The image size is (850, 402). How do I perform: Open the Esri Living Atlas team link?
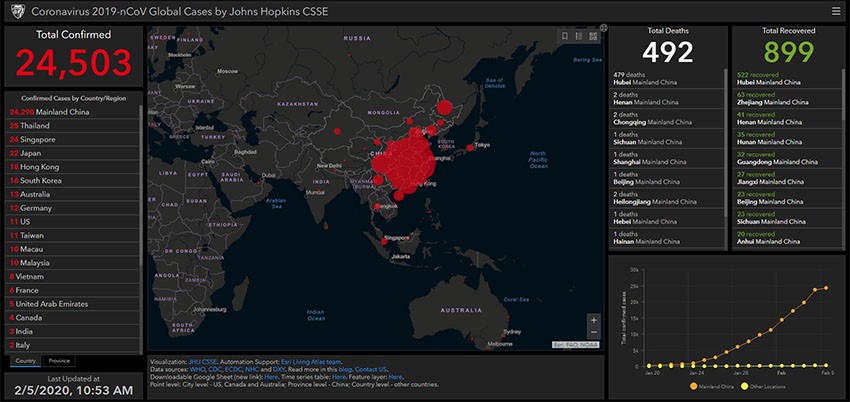click(x=311, y=361)
